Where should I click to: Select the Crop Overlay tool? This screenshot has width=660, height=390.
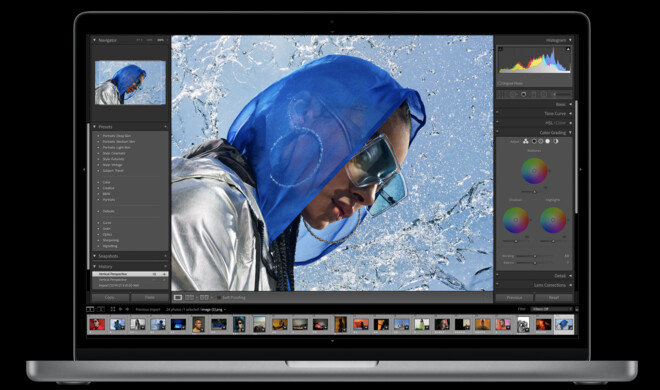501,94
